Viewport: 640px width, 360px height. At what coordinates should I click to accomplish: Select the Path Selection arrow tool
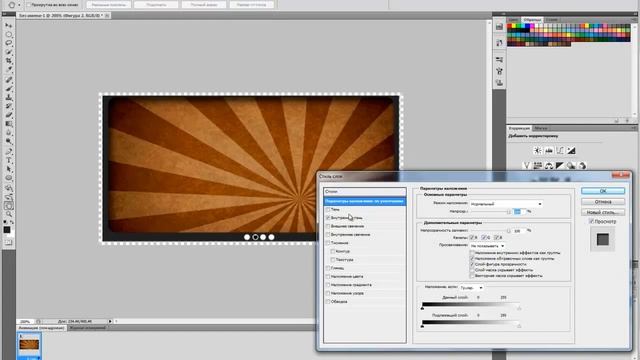pyautogui.click(x=8, y=169)
